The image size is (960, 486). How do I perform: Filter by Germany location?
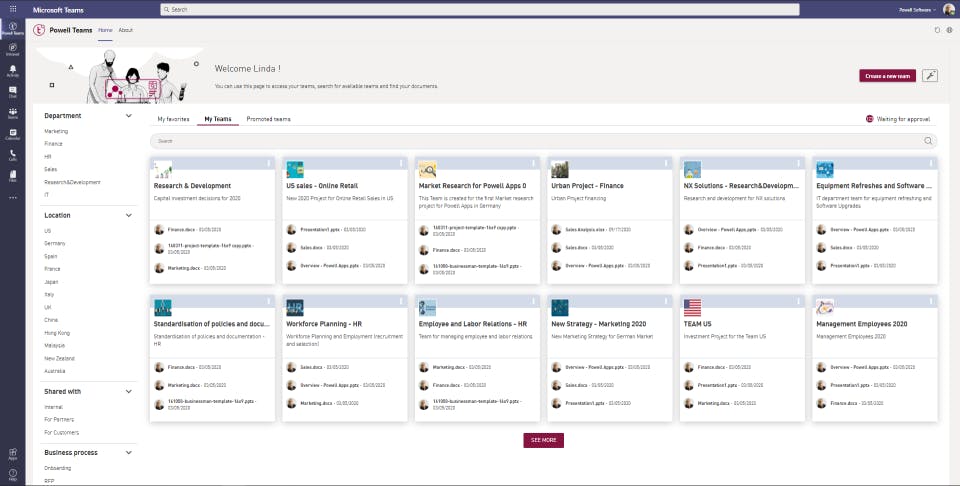54,244
